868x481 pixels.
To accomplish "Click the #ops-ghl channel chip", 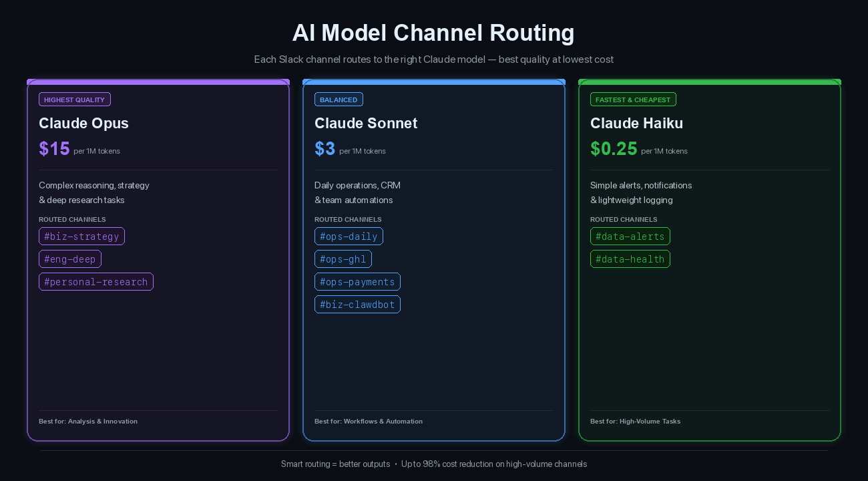I will coord(343,259).
